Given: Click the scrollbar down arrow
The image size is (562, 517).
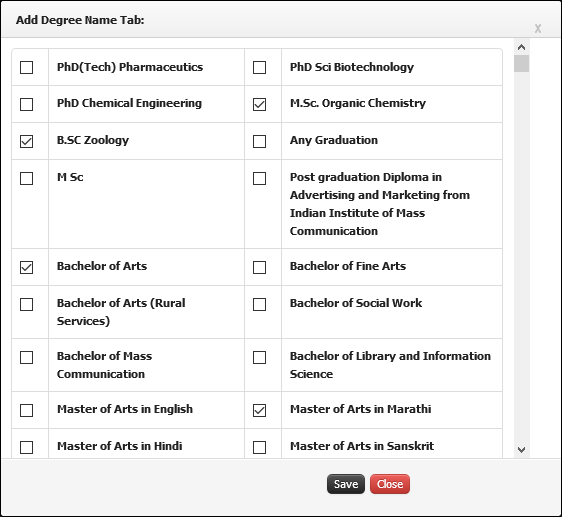Looking at the screenshot, I should [521, 450].
